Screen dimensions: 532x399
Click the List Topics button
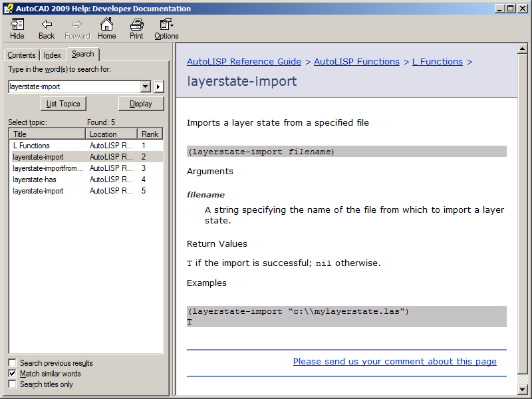click(63, 104)
